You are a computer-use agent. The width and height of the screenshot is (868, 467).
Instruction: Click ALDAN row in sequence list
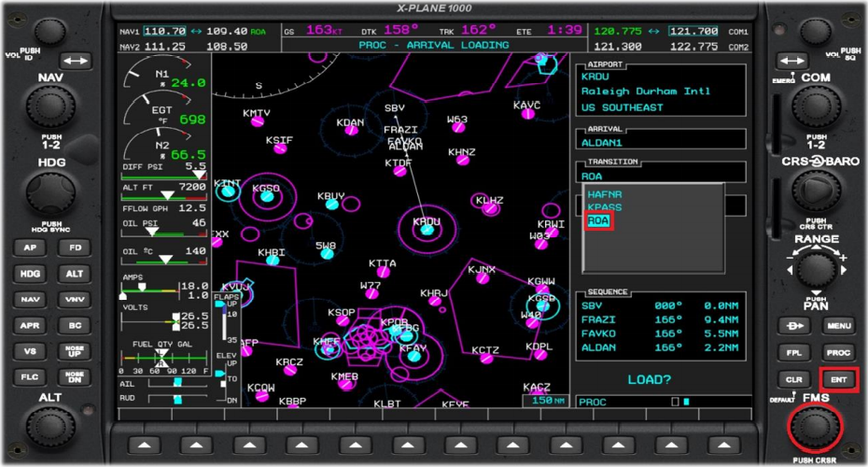coord(660,347)
